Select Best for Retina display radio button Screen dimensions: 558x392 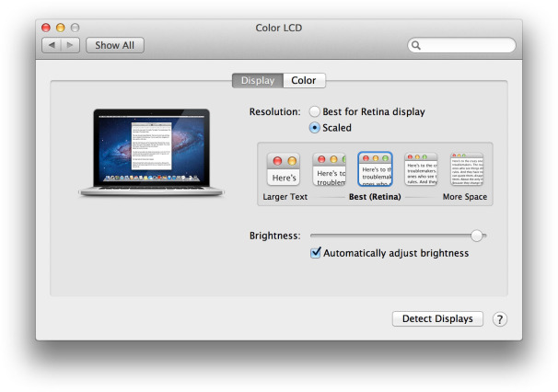(x=314, y=111)
